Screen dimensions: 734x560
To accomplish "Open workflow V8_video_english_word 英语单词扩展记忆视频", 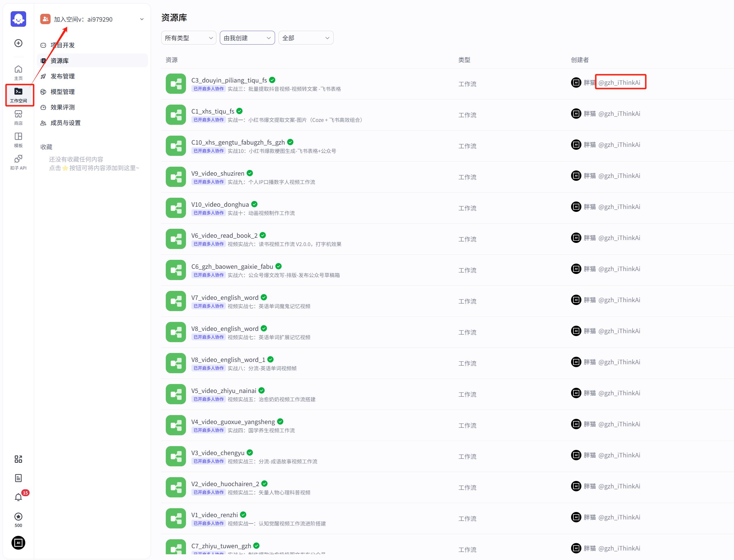I will (x=225, y=329).
